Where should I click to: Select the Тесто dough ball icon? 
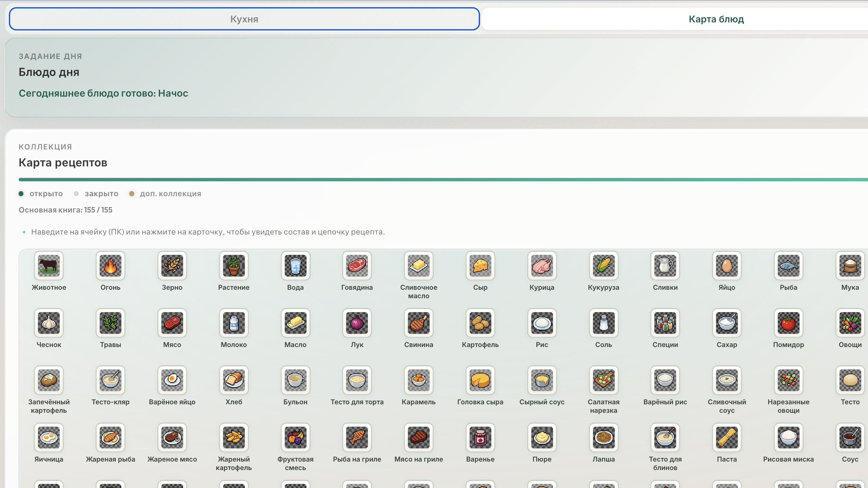(850, 380)
